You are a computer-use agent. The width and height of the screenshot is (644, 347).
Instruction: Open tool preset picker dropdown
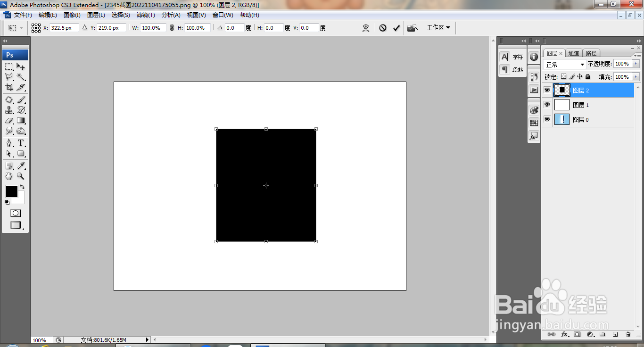pos(15,28)
